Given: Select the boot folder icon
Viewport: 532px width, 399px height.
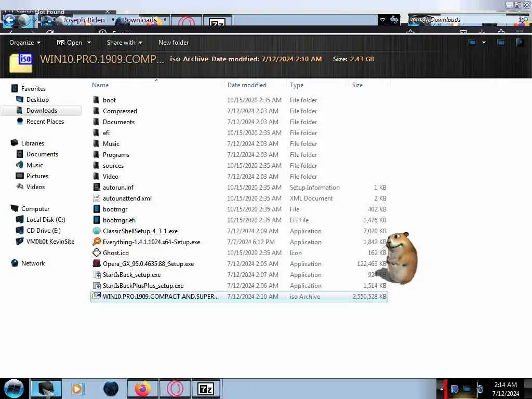Looking at the screenshot, I should tap(96, 100).
